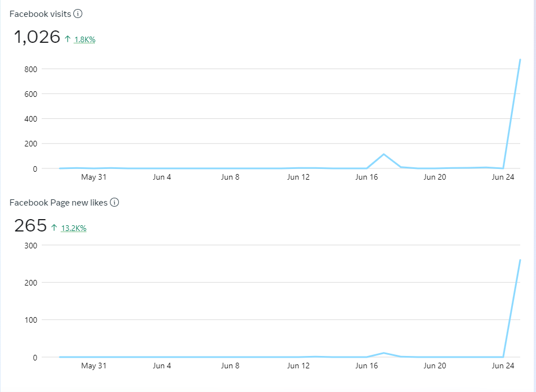Click the info icon beside Facebook visits
The image size is (536, 392).
point(78,14)
